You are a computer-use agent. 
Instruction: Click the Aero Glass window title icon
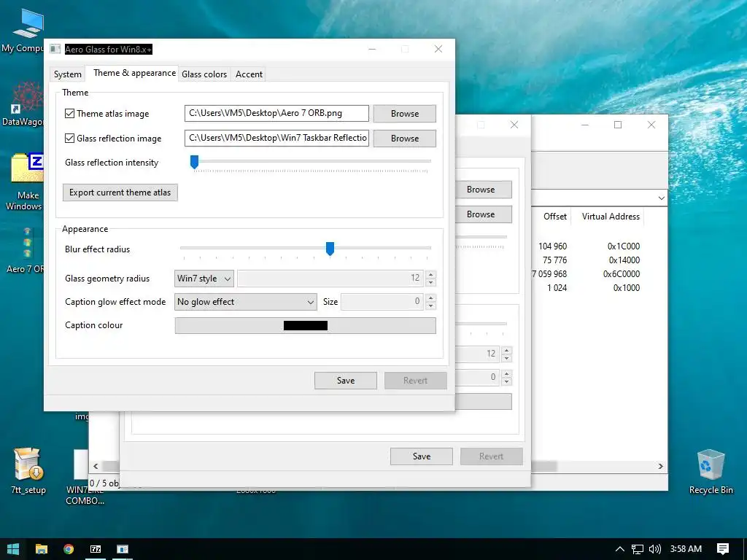55,49
